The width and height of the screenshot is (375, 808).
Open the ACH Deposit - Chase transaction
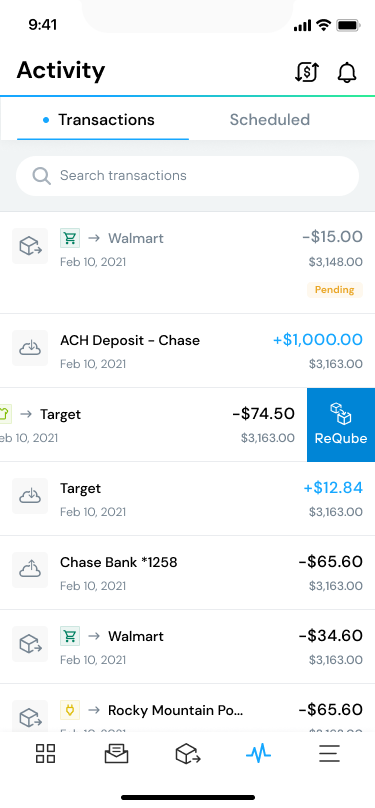pos(188,350)
